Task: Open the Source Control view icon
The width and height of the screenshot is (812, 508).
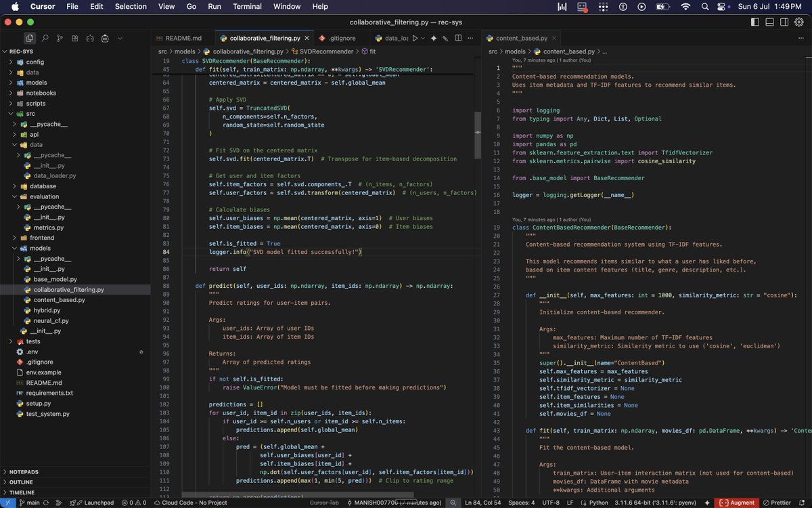Action: (x=60, y=39)
